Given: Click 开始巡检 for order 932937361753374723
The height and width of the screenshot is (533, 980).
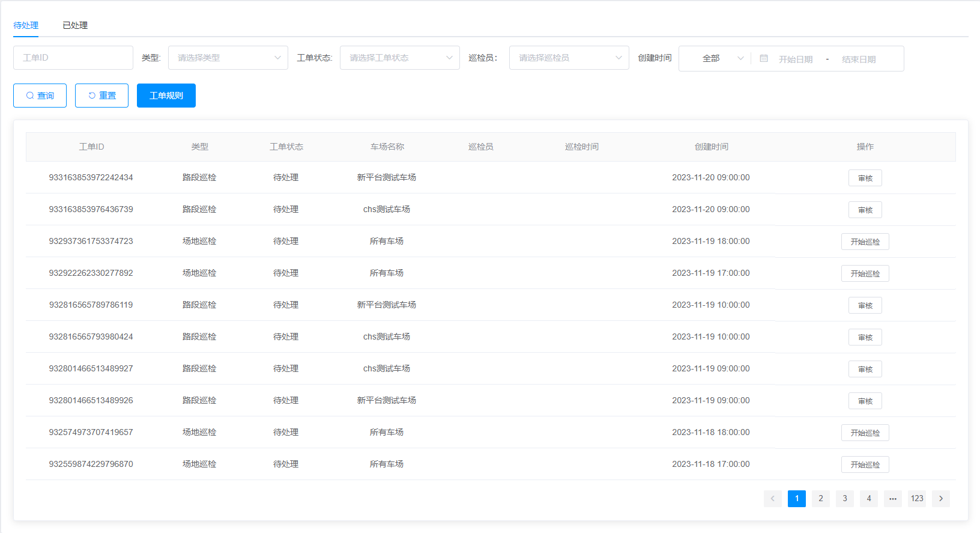Looking at the screenshot, I should point(865,242).
